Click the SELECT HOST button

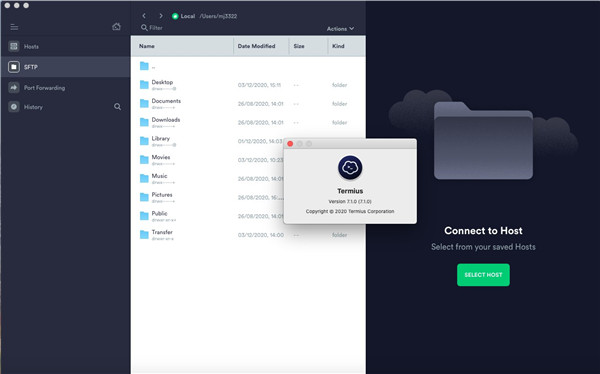tap(483, 275)
